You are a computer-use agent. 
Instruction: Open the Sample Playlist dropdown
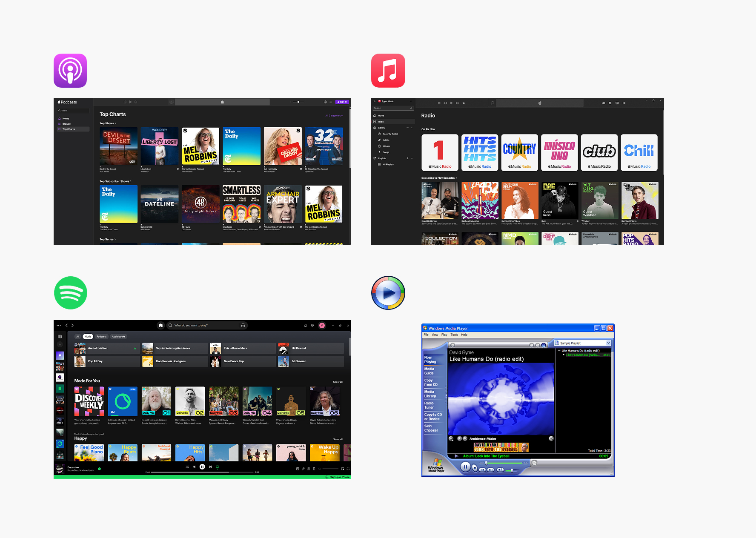click(608, 343)
